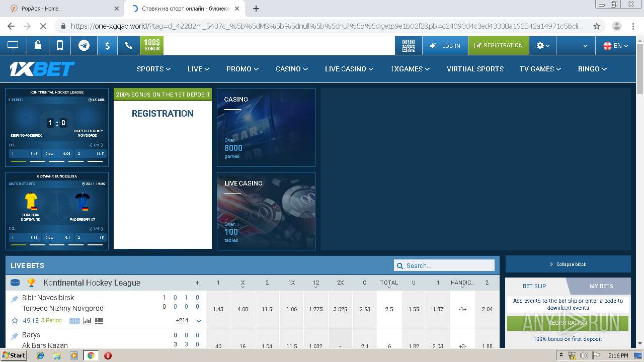
Task: Go to next market on Bundesliga card
Action: click(x=103, y=229)
